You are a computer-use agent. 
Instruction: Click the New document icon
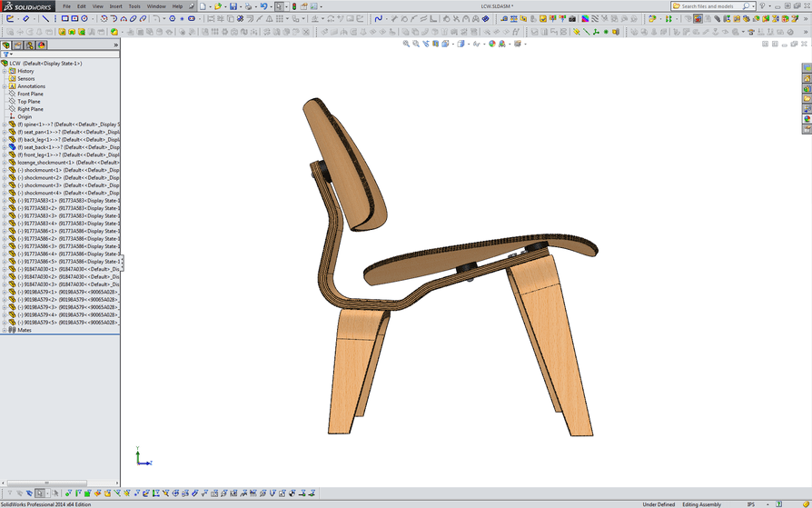click(x=203, y=6)
